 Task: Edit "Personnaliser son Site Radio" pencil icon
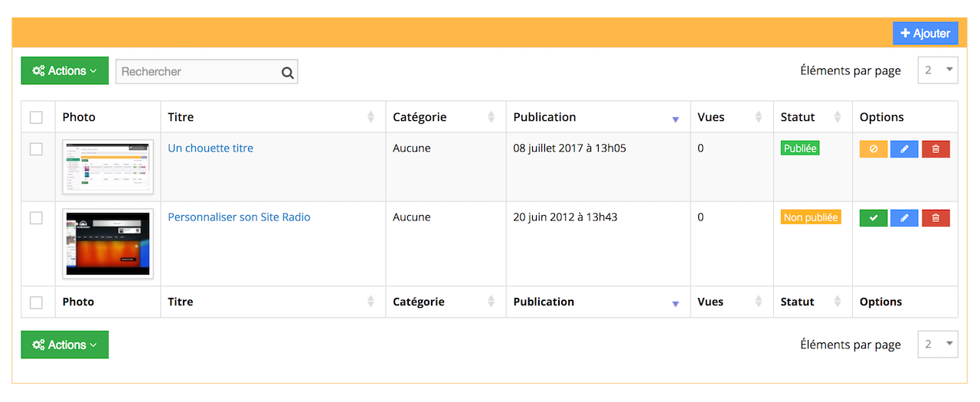pos(904,218)
